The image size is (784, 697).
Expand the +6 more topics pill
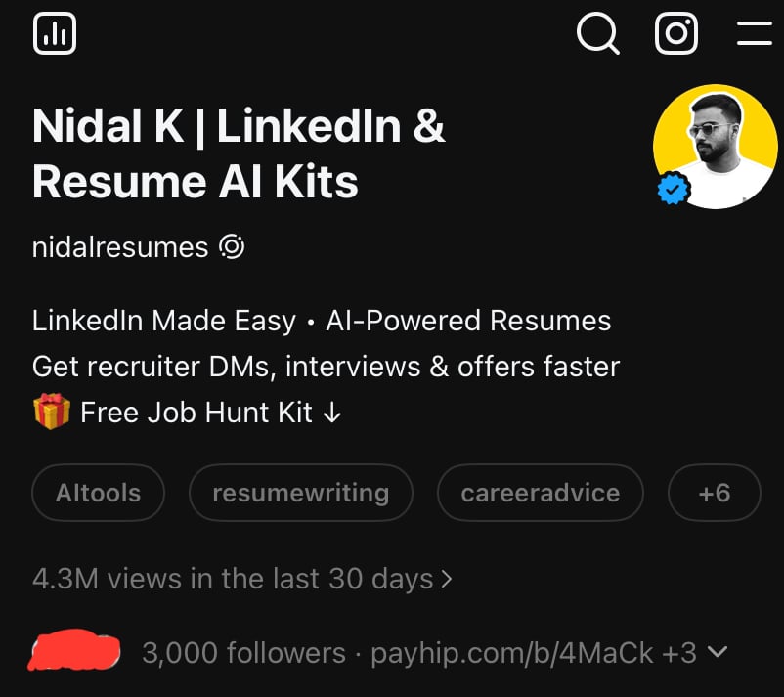coord(714,493)
